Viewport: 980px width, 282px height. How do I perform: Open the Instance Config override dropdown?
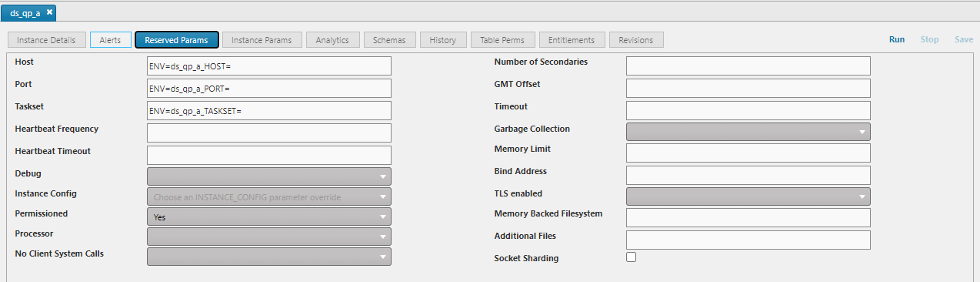269,196
